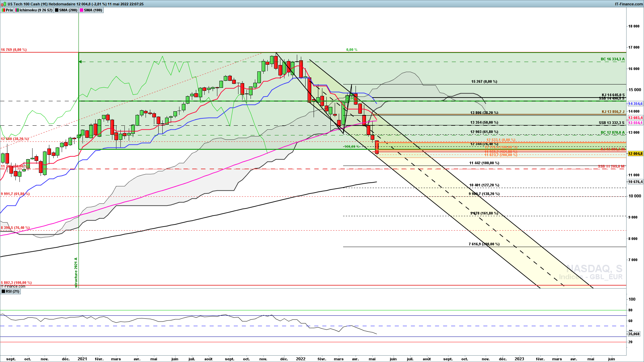Select the 35,068 RSI value tag

(x=634, y=334)
